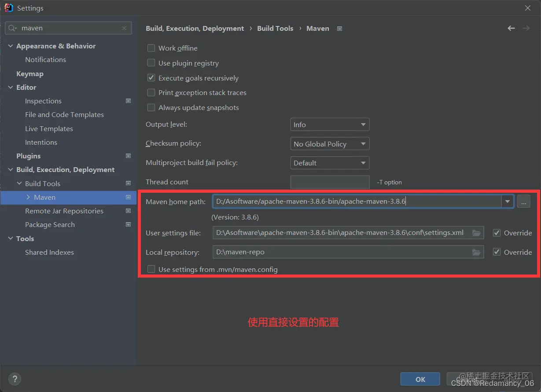Open Multiproject build fail policy dropdown
This screenshot has width=541, height=392.
tap(330, 163)
